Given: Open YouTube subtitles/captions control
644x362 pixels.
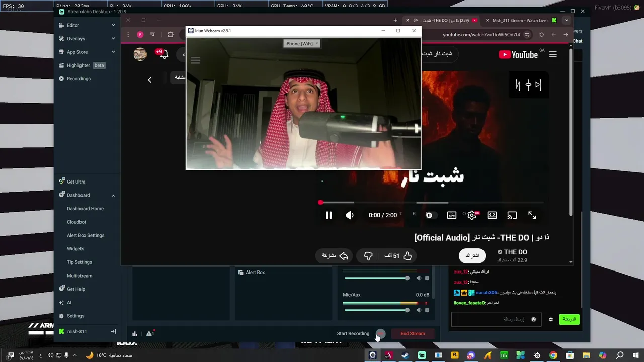Looking at the screenshot, I should 452,215.
